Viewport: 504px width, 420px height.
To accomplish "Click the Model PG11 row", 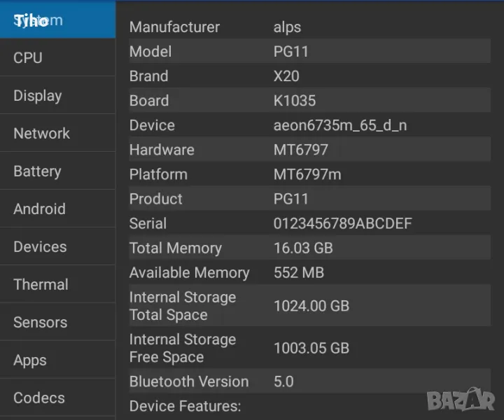I will (309, 52).
